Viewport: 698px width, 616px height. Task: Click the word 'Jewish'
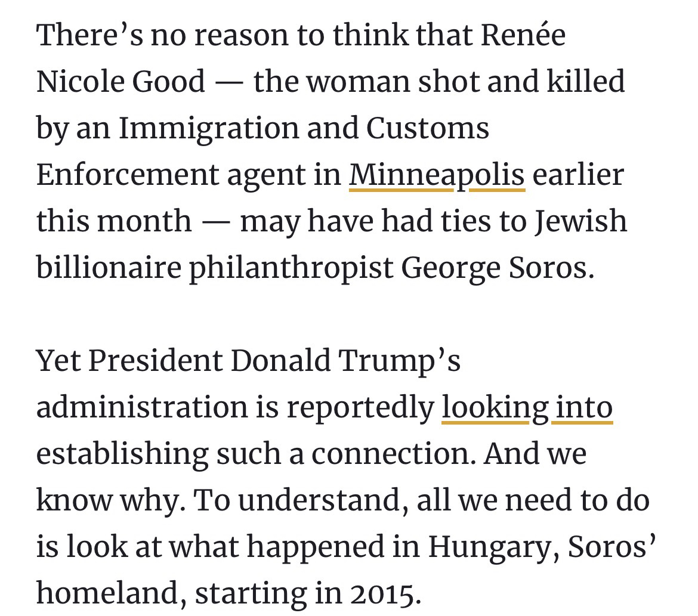click(x=580, y=221)
